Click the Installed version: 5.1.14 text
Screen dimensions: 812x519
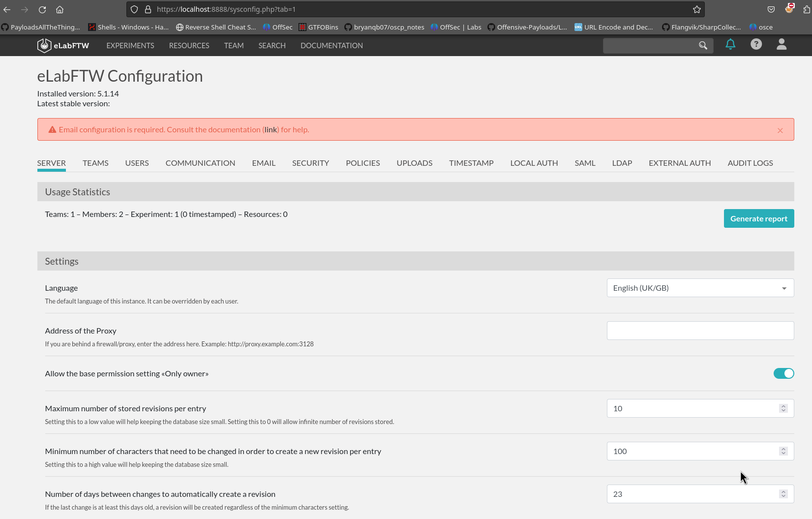click(x=78, y=93)
